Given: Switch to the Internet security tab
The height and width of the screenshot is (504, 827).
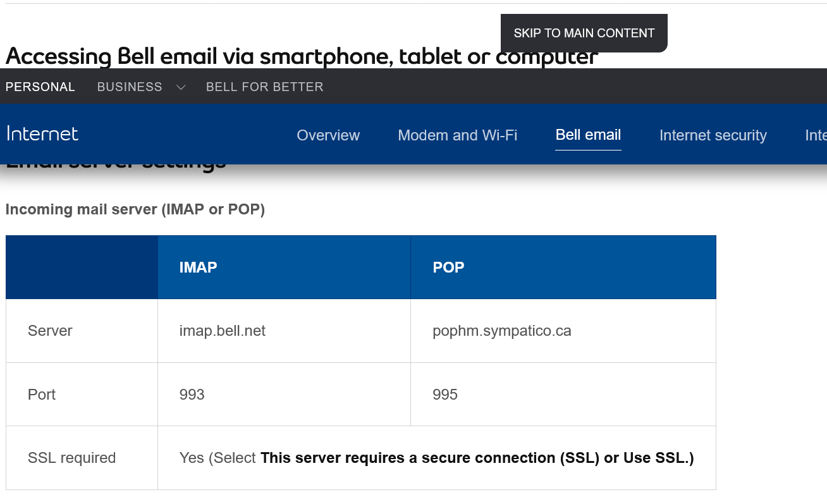Looking at the screenshot, I should point(713,135).
